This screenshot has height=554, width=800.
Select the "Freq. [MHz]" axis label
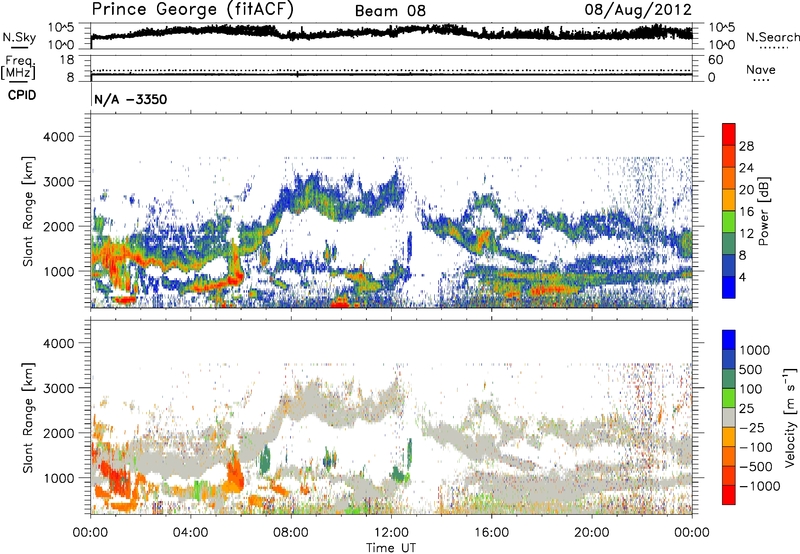point(18,67)
